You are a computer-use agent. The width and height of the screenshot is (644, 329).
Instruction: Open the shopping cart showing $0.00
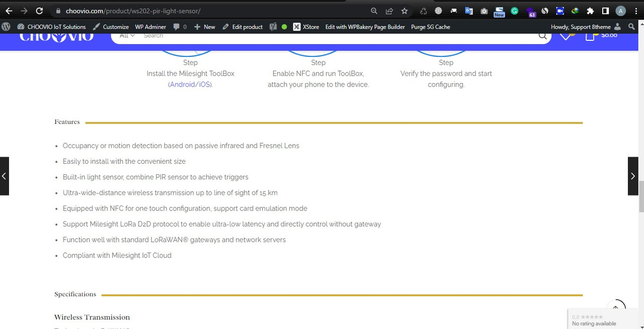pos(601,35)
